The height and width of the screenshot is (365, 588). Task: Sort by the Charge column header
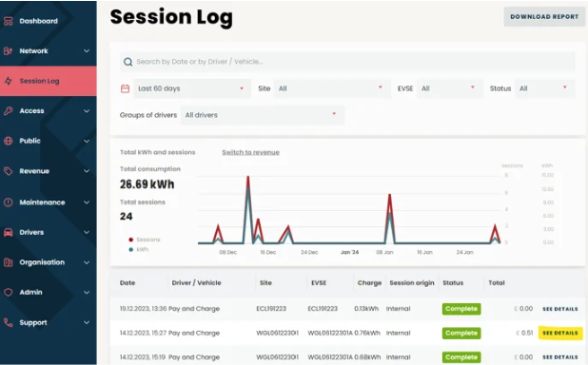coord(369,283)
